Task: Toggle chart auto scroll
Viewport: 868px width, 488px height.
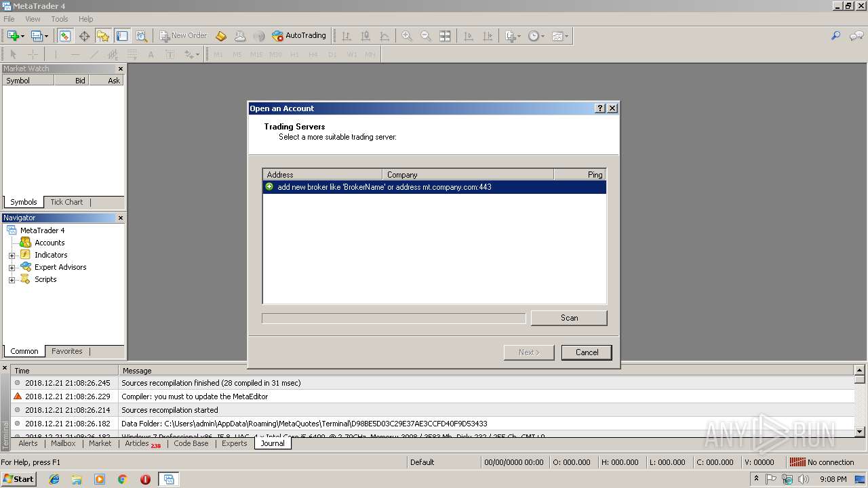Action: click(x=468, y=36)
